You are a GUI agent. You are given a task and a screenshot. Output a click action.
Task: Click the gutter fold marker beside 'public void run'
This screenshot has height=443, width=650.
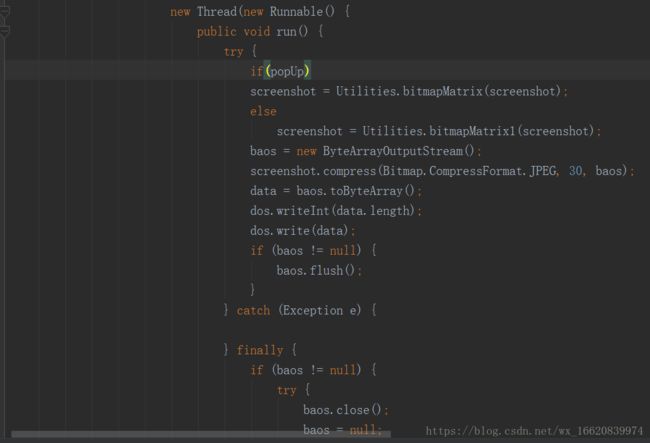coord(4,31)
